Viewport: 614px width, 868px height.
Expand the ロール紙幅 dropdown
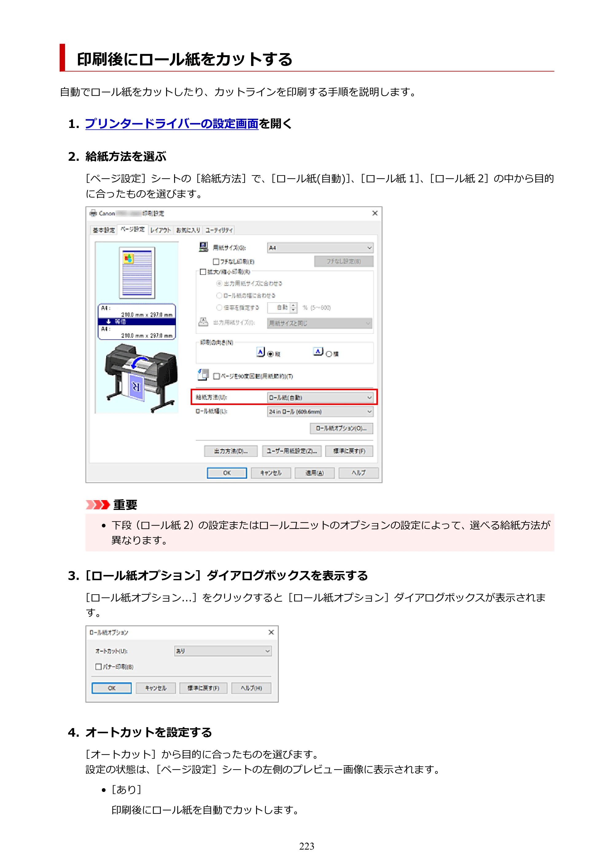[x=320, y=412]
